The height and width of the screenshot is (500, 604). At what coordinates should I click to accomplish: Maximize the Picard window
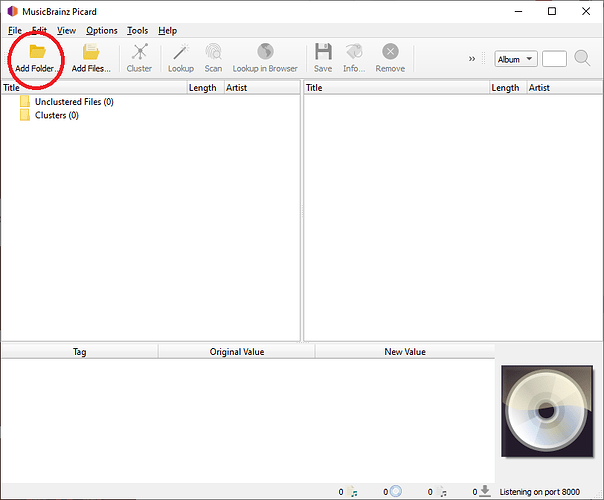[552, 11]
